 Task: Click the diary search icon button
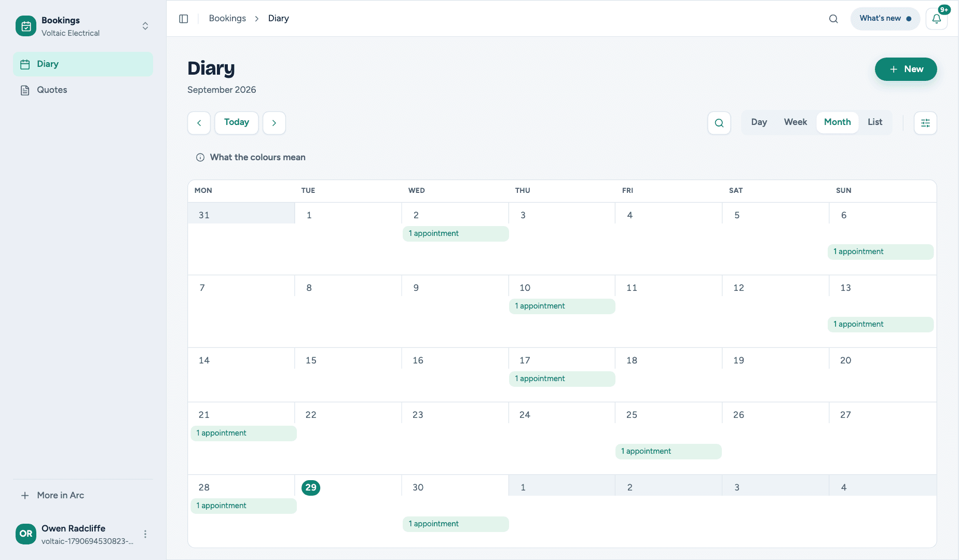719,123
